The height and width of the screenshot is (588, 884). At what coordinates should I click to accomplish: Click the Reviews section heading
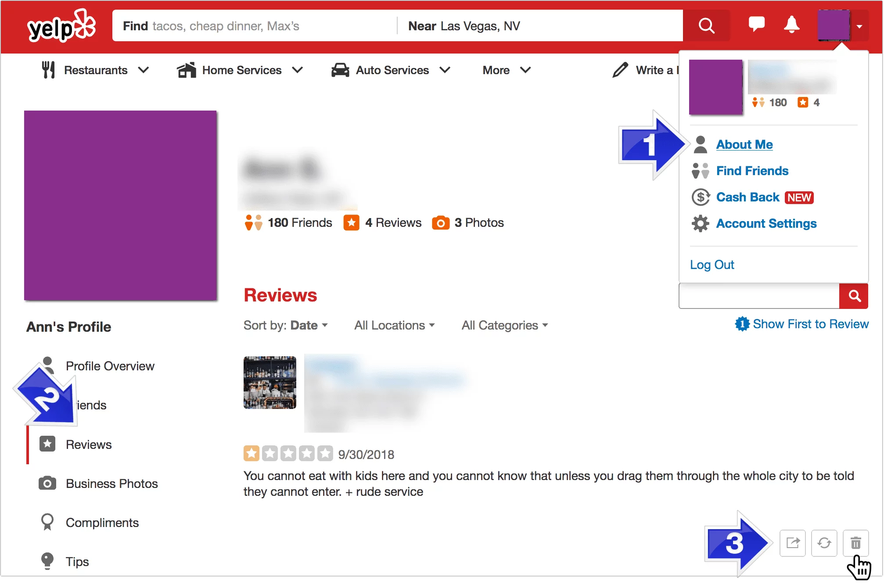coord(280,295)
